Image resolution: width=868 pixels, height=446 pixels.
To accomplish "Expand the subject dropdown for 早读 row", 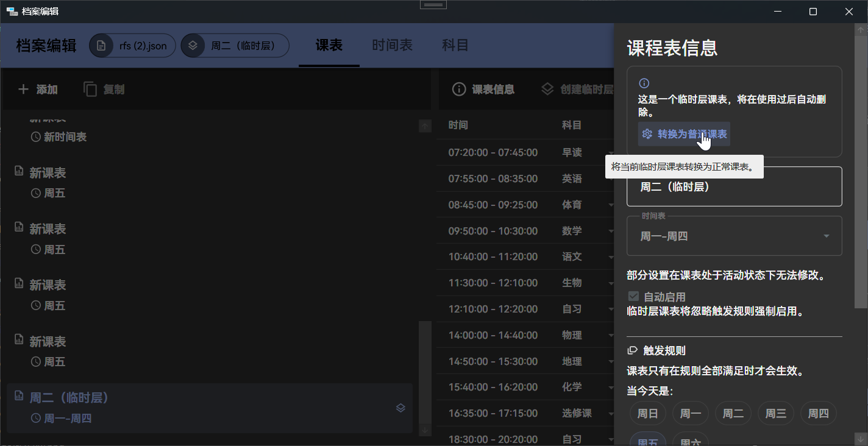I will coord(610,153).
